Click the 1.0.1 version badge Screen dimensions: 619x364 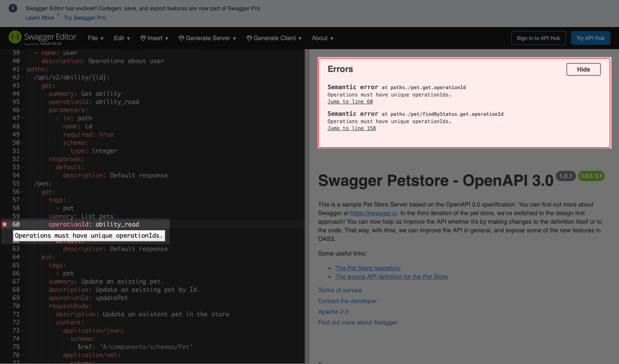(x=566, y=176)
